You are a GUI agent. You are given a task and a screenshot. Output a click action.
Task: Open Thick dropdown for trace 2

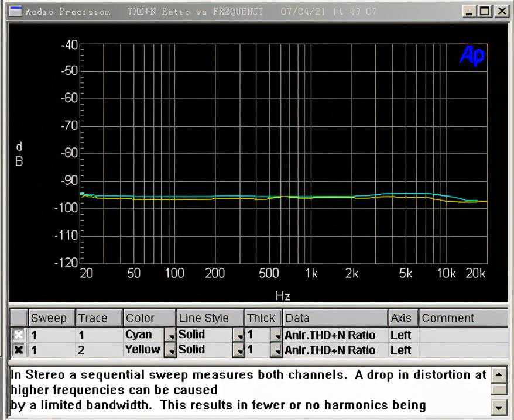click(276, 350)
